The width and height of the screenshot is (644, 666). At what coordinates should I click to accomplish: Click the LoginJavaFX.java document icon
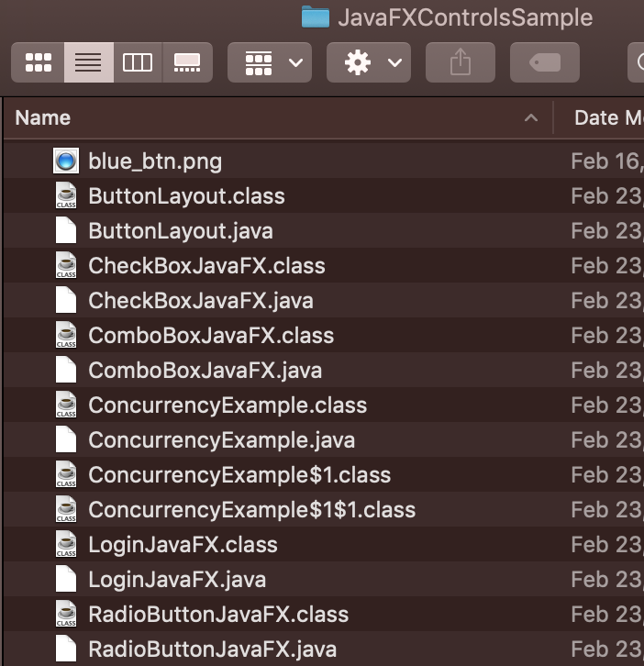[66, 579]
